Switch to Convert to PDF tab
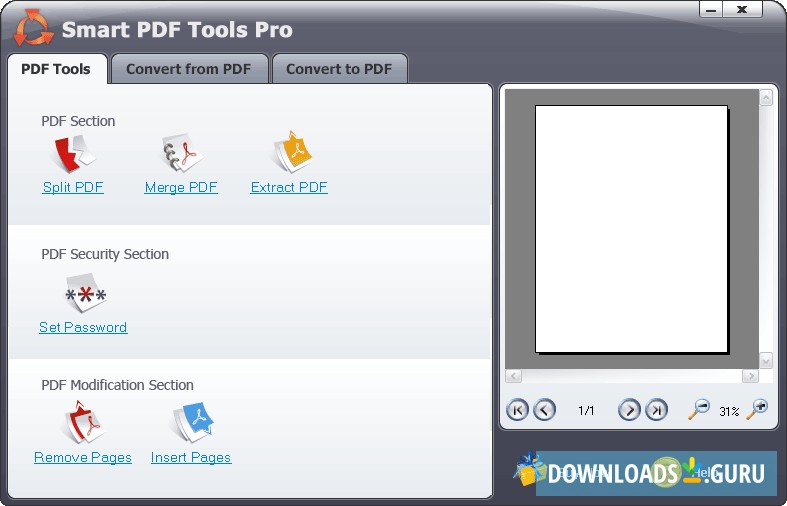Viewport: 787px width, 506px height. coord(339,69)
